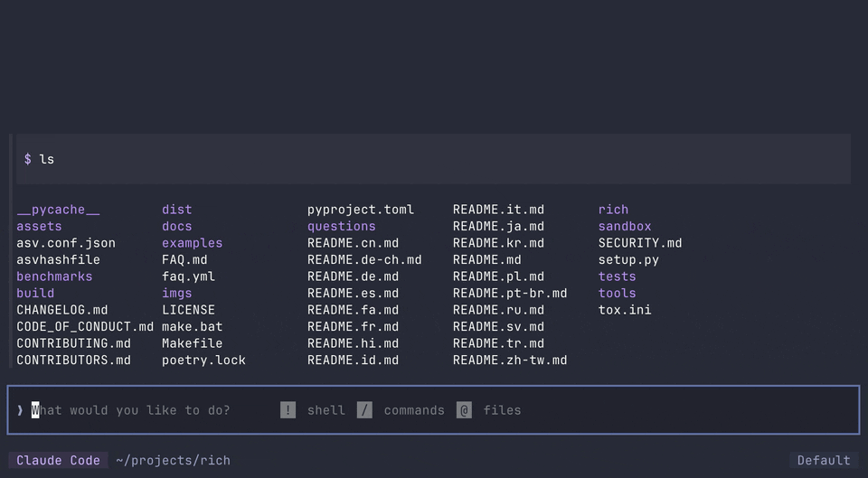868x478 pixels.
Task: Click the "!" shell shortcut icon
Action: point(288,410)
